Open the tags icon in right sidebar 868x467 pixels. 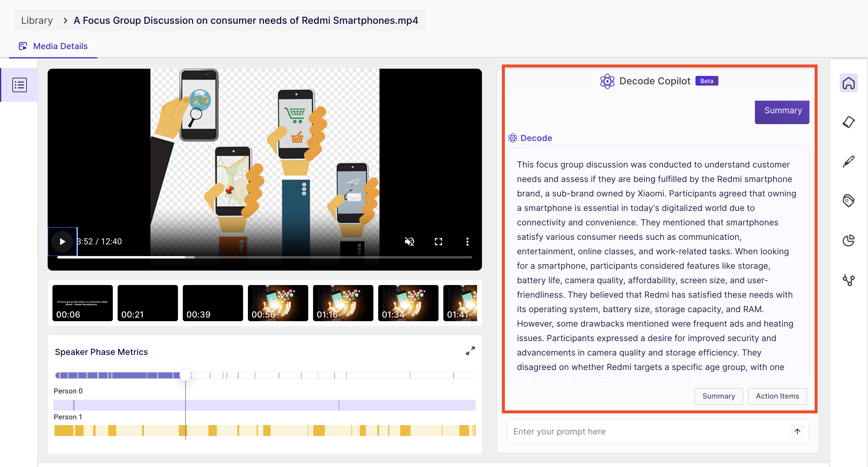[848, 201]
